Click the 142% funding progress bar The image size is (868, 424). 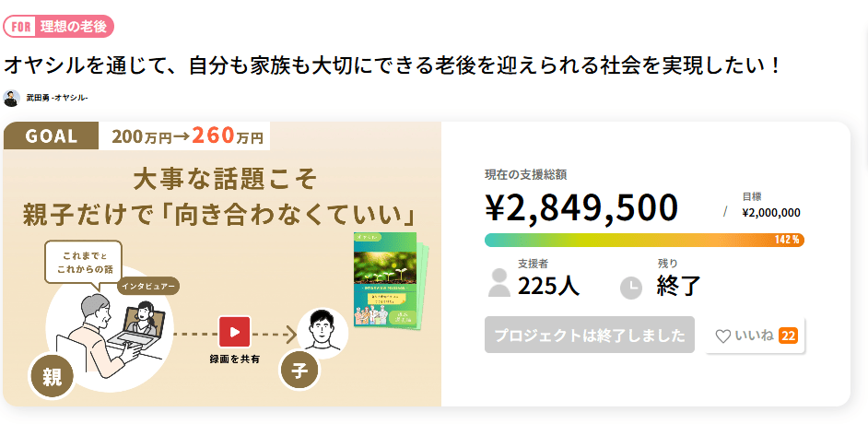pyautogui.click(x=644, y=240)
